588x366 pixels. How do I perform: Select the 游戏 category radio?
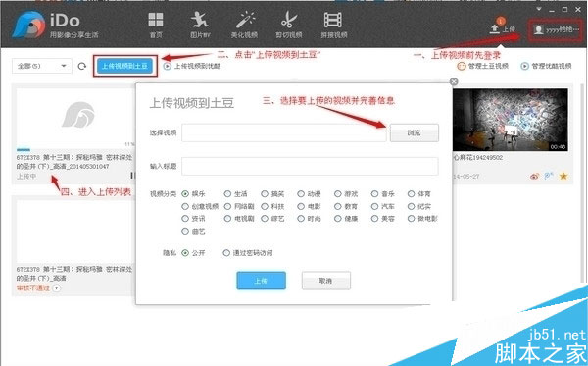(x=338, y=194)
